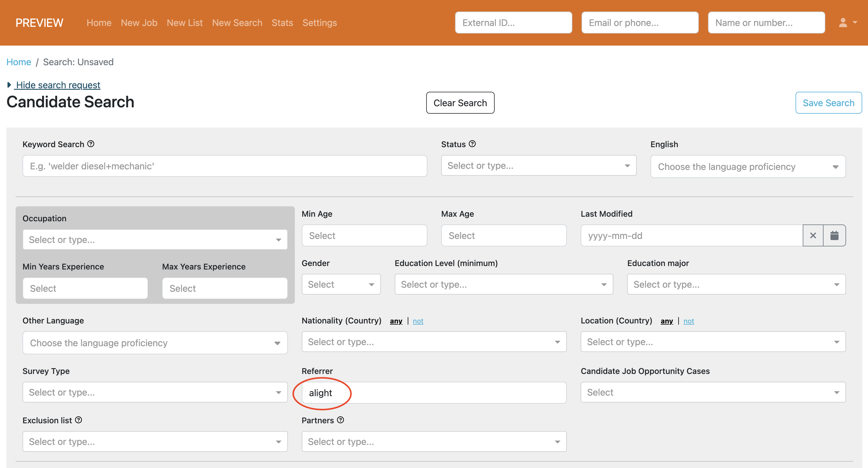Set Nationality filter back to any
868x468 pixels.
(396, 321)
